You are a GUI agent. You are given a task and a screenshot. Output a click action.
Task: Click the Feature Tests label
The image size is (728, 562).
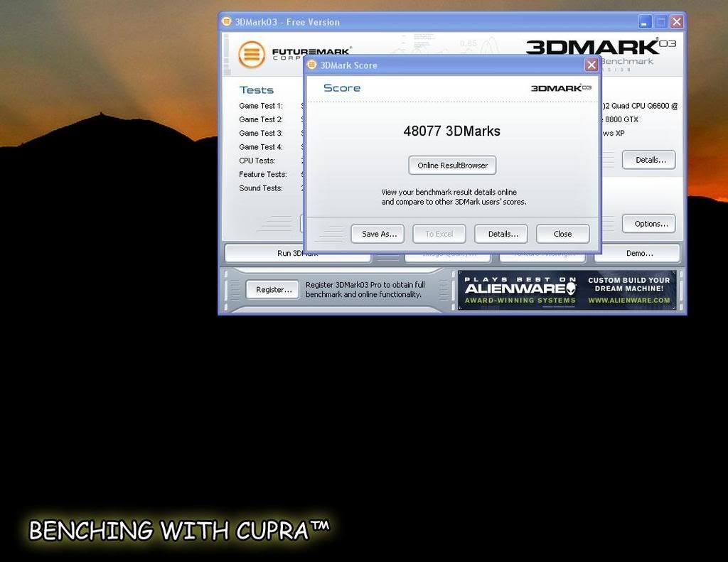[x=263, y=175]
